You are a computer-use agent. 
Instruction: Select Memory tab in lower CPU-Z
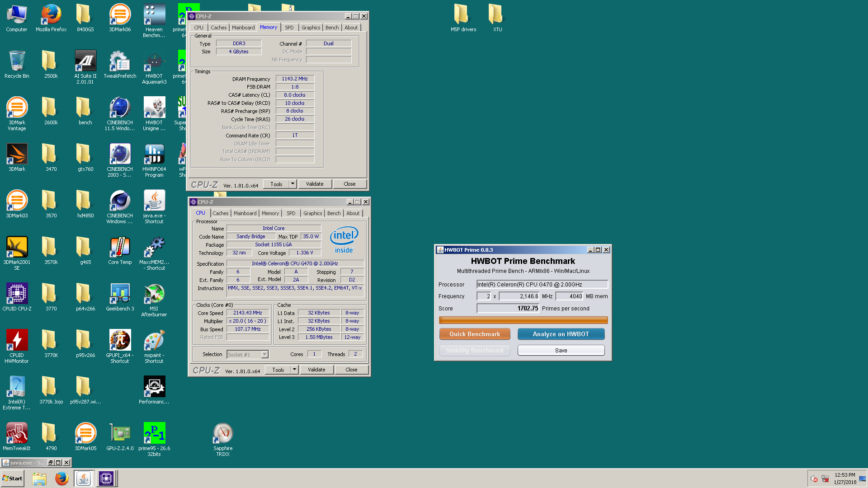pyautogui.click(x=270, y=213)
